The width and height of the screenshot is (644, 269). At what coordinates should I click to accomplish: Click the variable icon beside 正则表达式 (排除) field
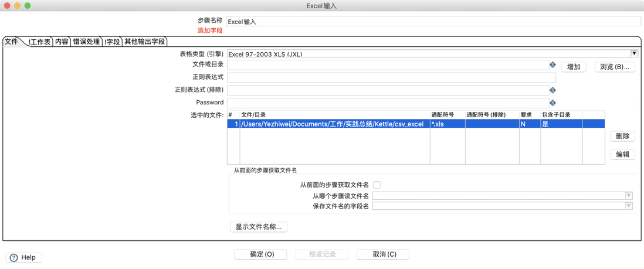coord(553,90)
